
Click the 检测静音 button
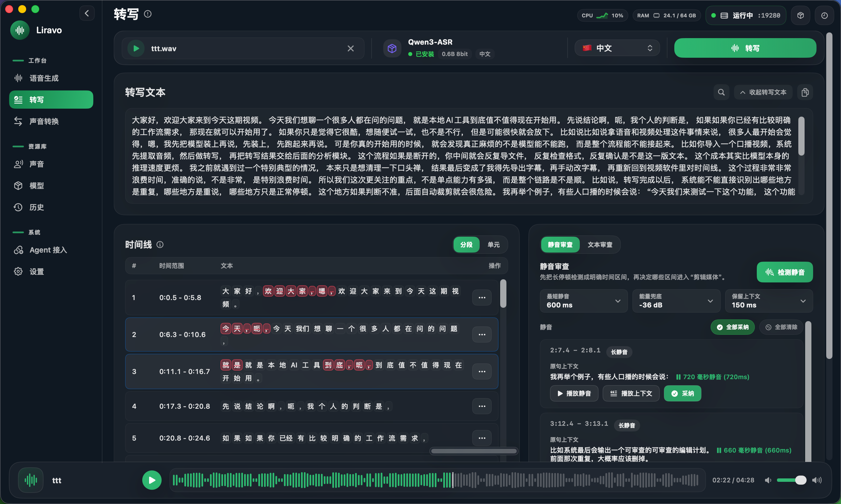(x=785, y=272)
